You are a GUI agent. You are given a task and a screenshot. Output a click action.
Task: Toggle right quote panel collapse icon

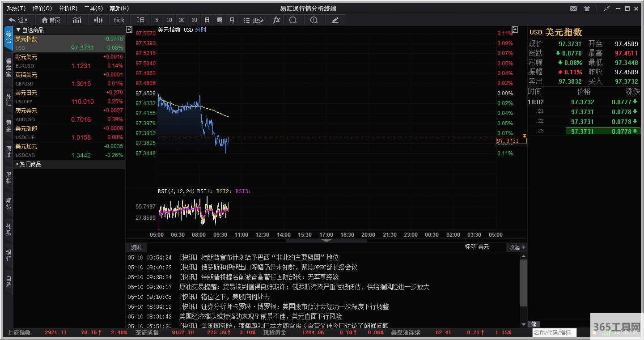click(x=515, y=30)
